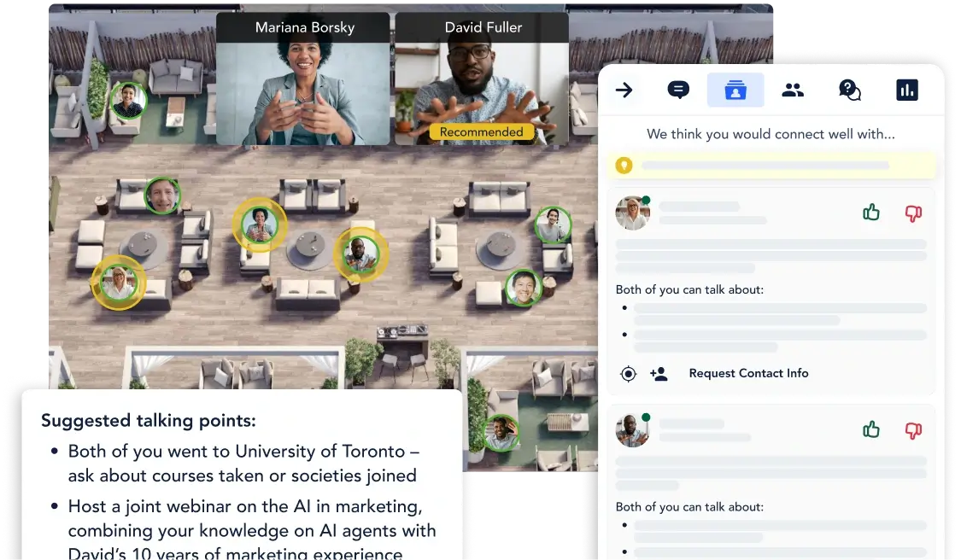Screen dimensions: 961x560
Task: Click first card's 'Both of you can talk about:'
Action: click(x=689, y=289)
